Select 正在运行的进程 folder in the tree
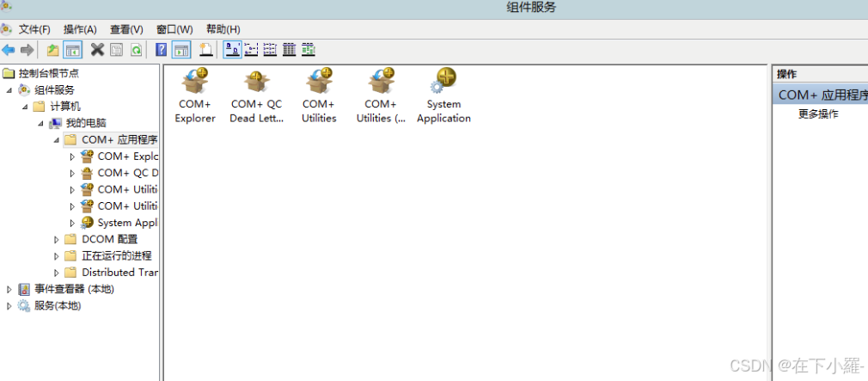 pyautogui.click(x=117, y=255)
